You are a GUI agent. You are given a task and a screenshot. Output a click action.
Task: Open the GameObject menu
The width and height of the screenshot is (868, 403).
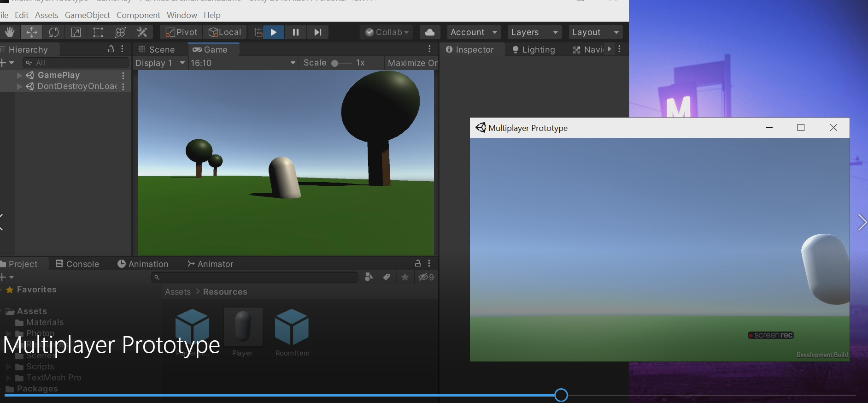[88, 15]
